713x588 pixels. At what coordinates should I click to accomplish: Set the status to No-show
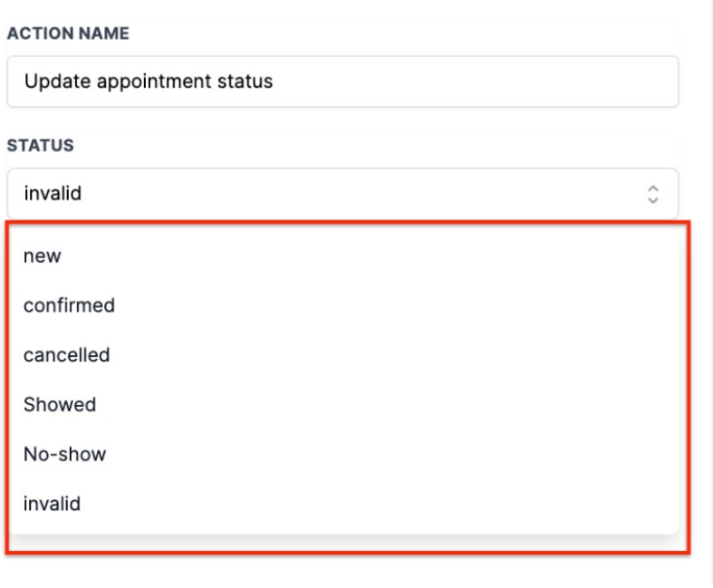(x=64, y=454)
